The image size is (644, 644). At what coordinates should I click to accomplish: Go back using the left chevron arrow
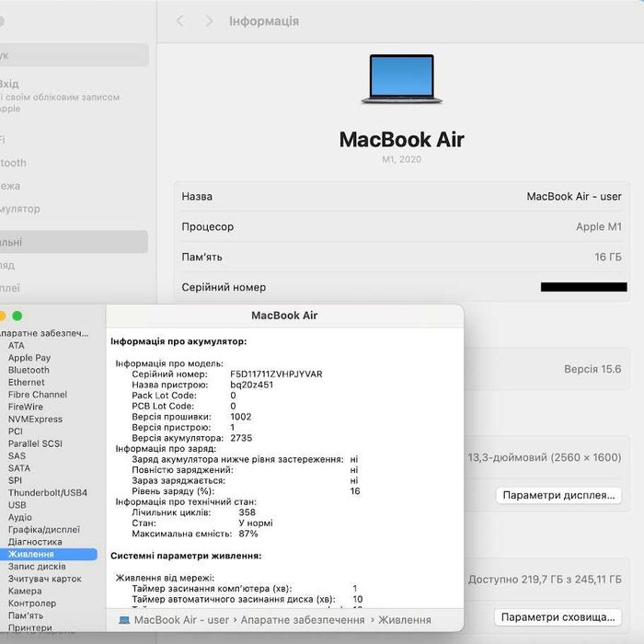pyautogui.click(x=180, y=21)
